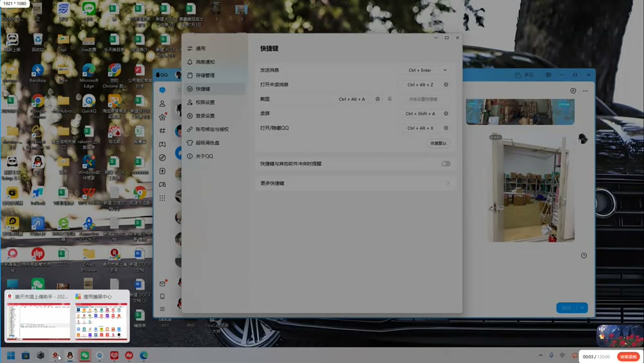Clear the Ctrl + Shift + A screen-record shortcut
Viewport: 644px width, 363px height.
[446, 113]
